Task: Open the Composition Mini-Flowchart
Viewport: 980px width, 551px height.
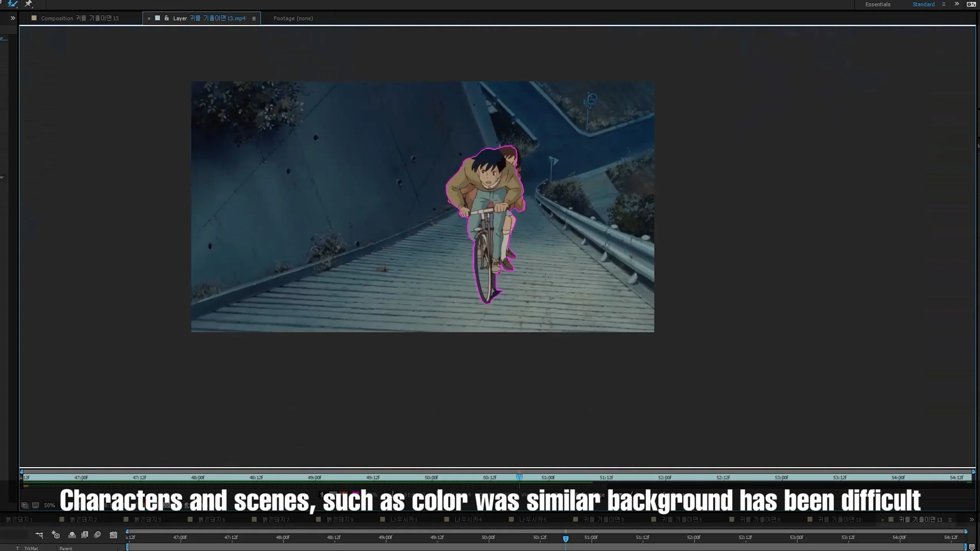Action: (39, 535)
